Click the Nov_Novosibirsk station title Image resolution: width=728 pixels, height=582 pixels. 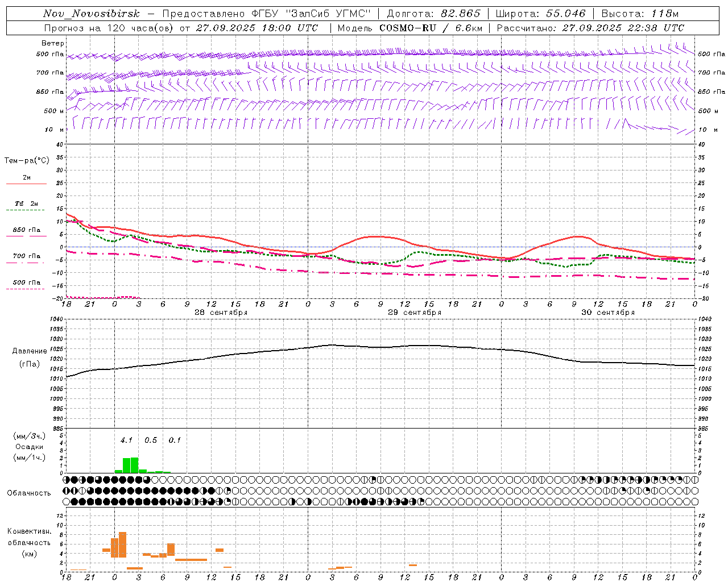(x=92, y=14)
